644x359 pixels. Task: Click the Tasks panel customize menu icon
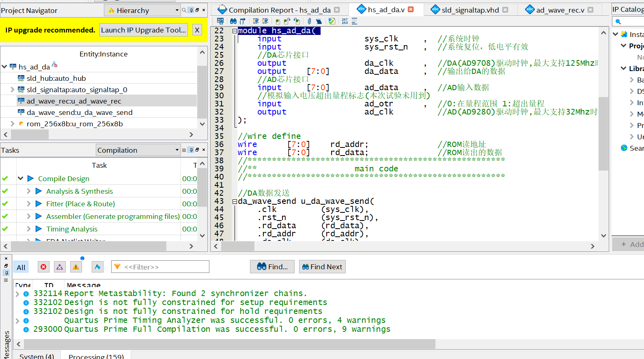(184, 150)
